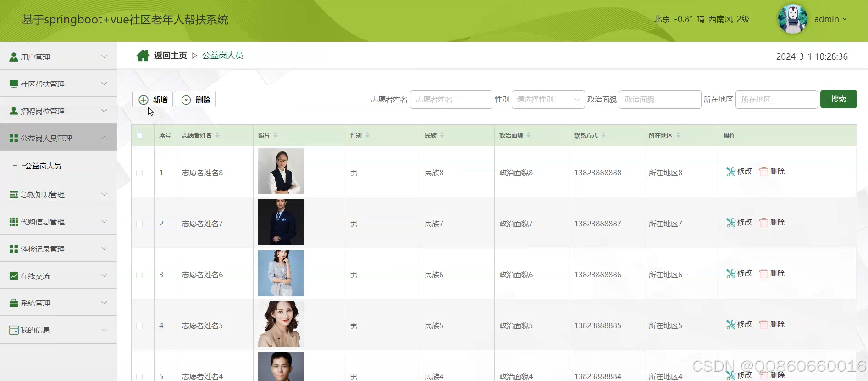Click the 我的信息 card icon

pos(14,330)
